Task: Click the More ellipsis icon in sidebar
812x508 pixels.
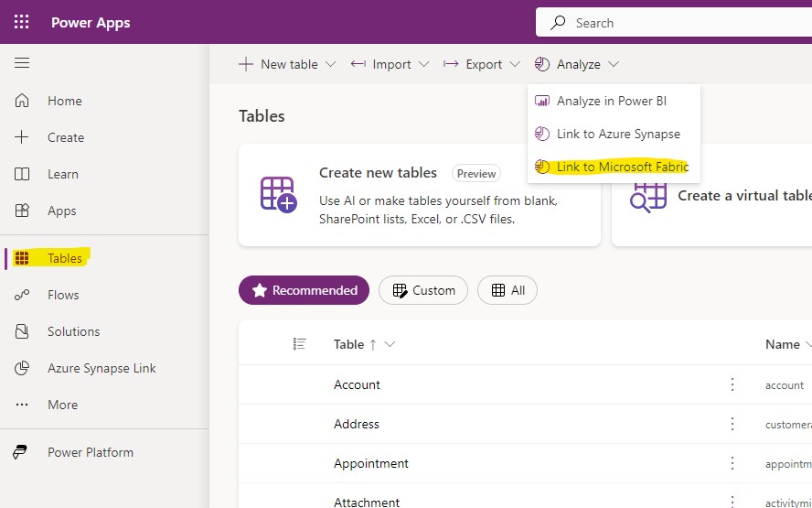Action: point(22,405)
